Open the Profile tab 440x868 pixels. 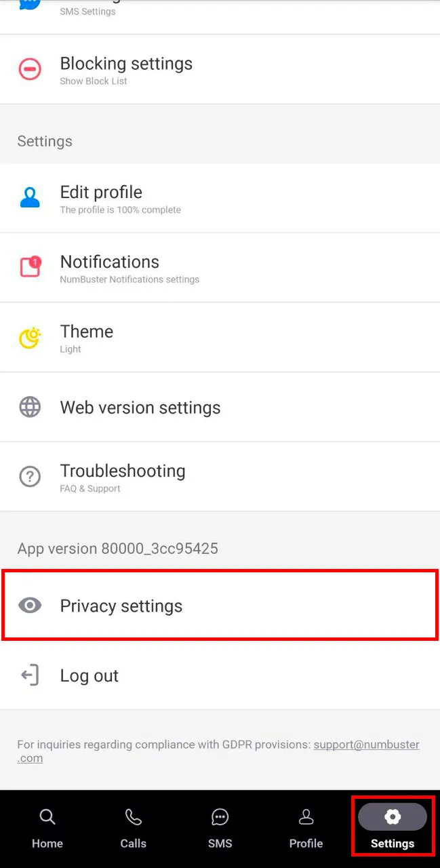click(306, 828)
